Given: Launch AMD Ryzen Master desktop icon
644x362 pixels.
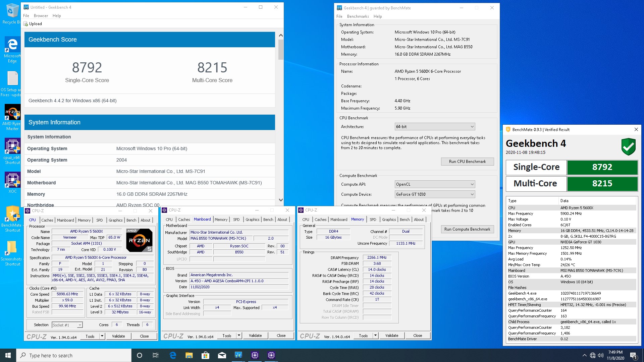Looking at the screenshot, I should 12,117.
